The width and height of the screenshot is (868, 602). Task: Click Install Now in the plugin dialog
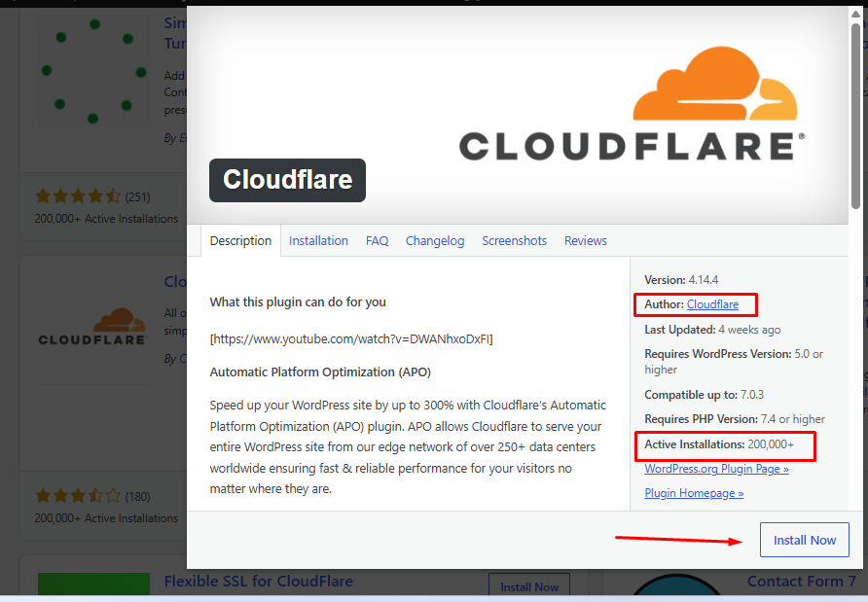pyautogui.click(x=805, y=540)
